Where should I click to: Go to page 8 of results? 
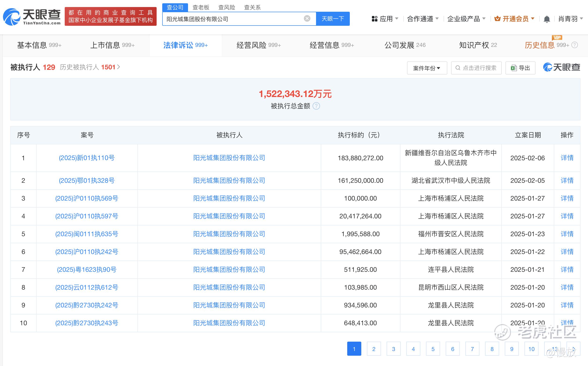point(492,349)
